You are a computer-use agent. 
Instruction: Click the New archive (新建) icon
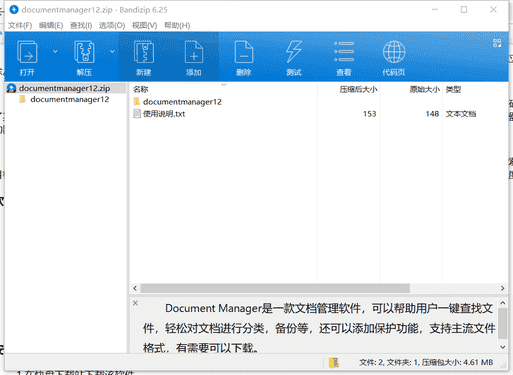click(x=144, y=52)
